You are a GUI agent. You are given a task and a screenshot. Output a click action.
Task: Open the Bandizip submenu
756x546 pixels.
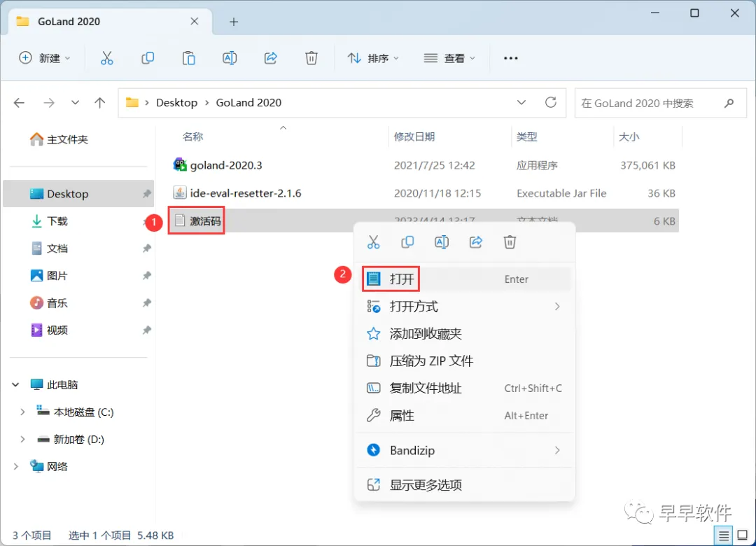(x=465, y=450)
